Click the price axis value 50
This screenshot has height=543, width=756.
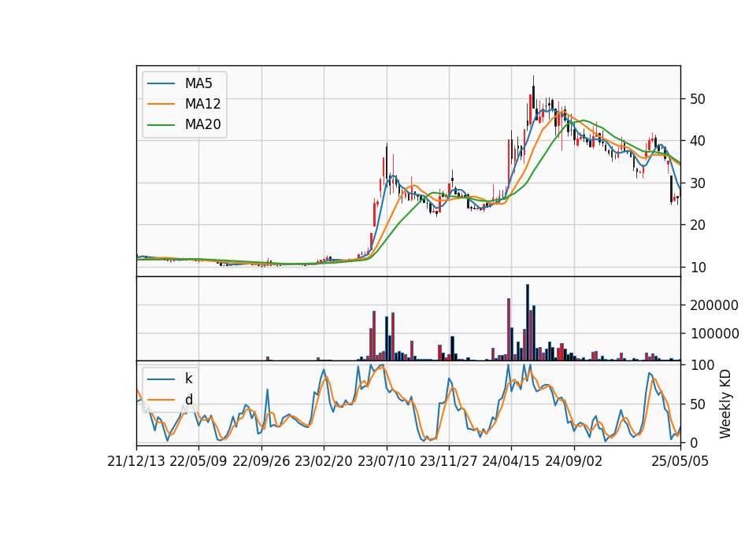click(698, 99)
